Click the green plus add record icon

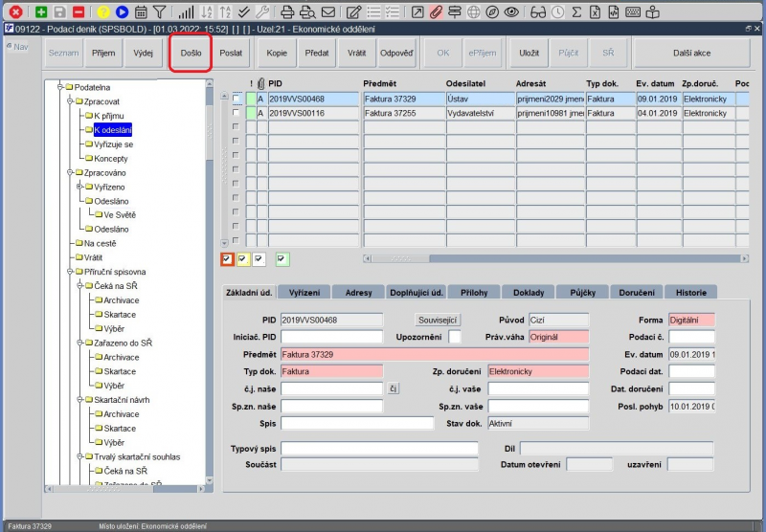pyautogui.click(x=41, y=12)
